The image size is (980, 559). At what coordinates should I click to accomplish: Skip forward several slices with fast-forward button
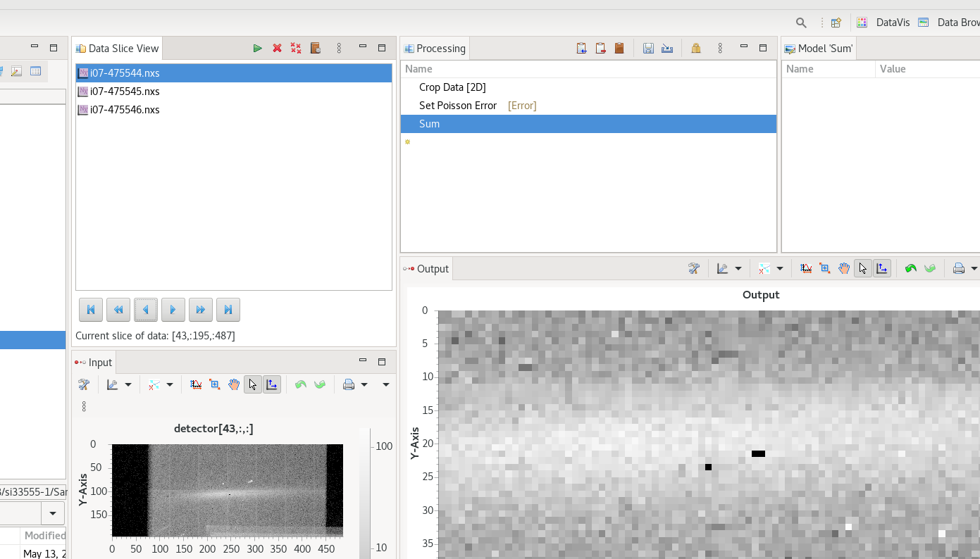(201, 310)
